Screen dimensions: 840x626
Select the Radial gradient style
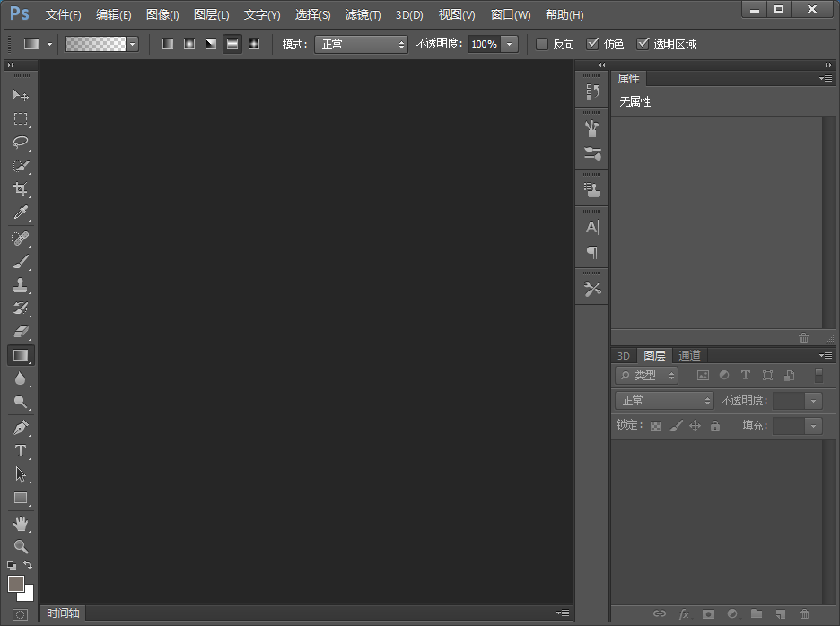(x=188, y=43)
